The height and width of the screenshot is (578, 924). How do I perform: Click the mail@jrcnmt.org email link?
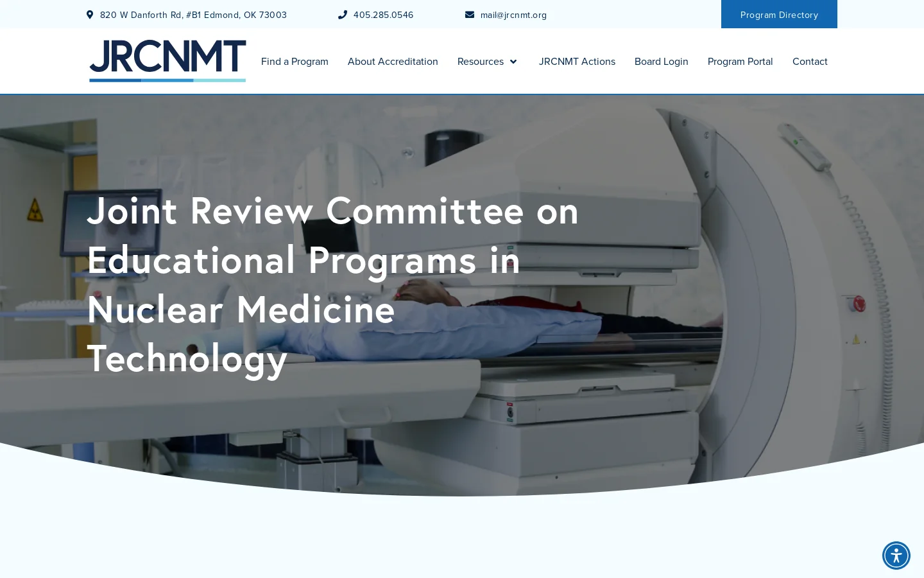coord(513,15)
